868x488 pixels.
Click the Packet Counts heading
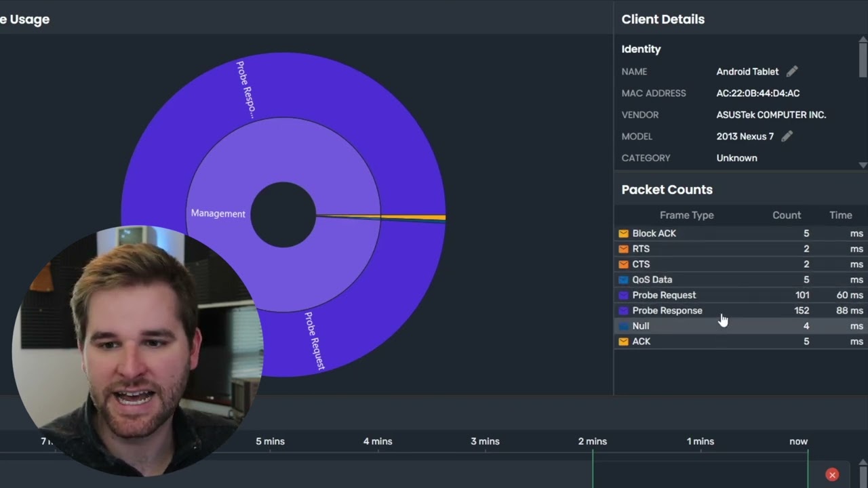click(x=667, y=190)
